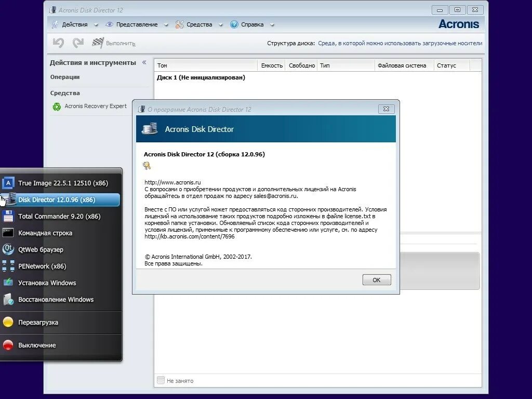Sort by the Том column header
This screenshot has width=532, height=399.
tap(206, 65)
